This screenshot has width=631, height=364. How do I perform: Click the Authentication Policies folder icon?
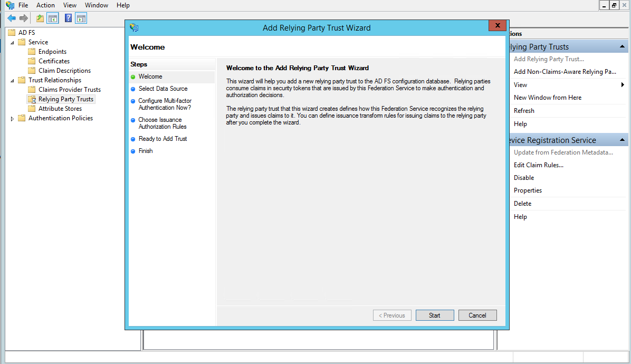22,118
